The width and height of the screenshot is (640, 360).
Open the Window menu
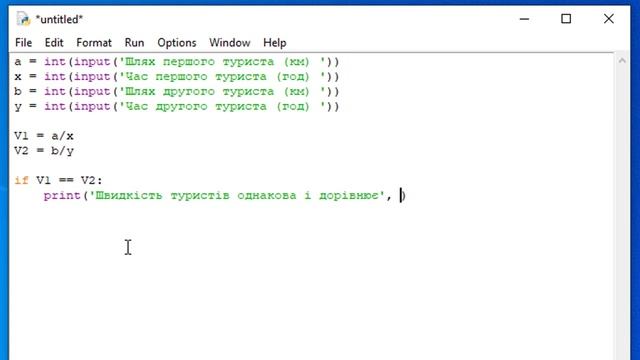(x=230, y=43)
